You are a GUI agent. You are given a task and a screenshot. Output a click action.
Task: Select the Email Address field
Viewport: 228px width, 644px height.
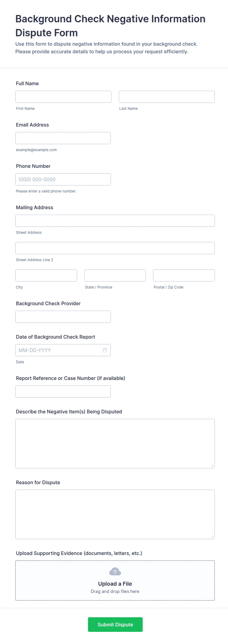pos(63,138)
